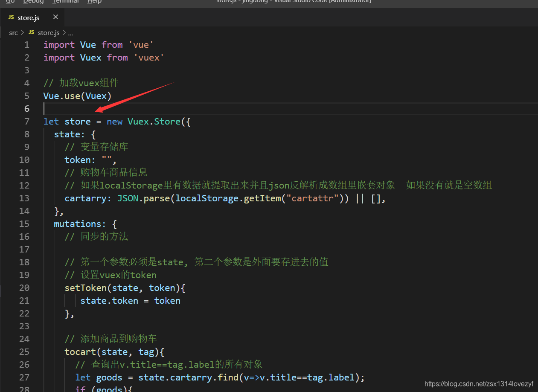This screenshot has width=538, height=392.
Task: Click the comment '// 变量存储库'
Action: [x=96, y=147]
